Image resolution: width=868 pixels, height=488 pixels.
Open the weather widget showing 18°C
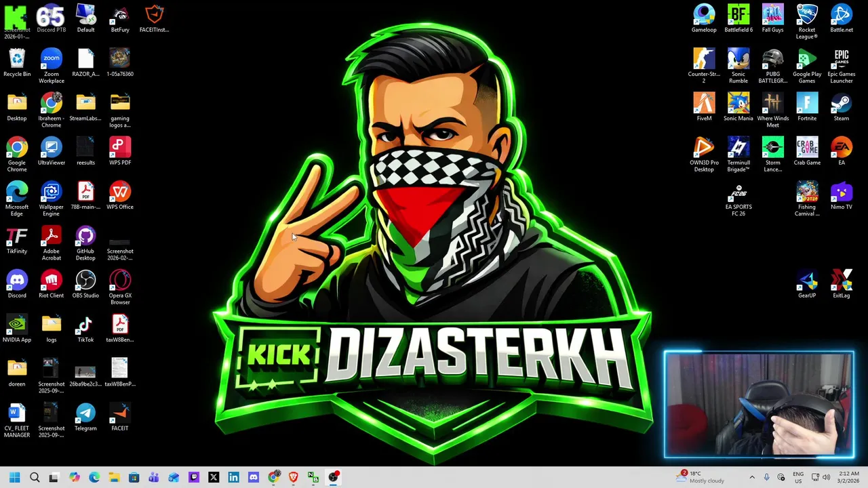[701, 477]
